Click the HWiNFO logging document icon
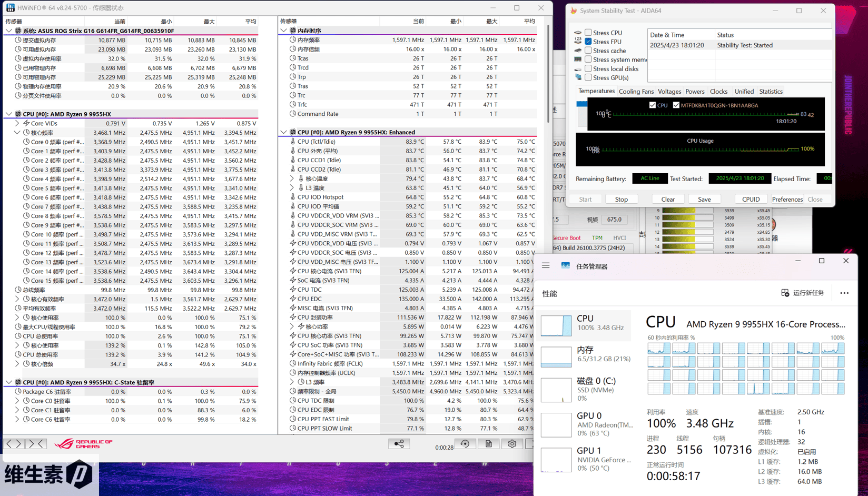 click(488, 444)
